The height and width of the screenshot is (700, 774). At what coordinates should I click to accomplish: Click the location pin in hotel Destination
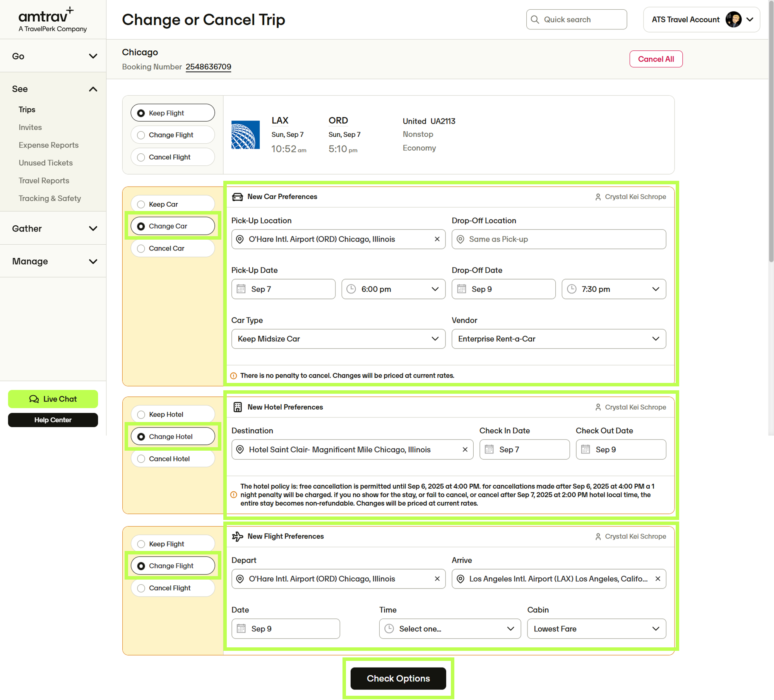(240, 450)
